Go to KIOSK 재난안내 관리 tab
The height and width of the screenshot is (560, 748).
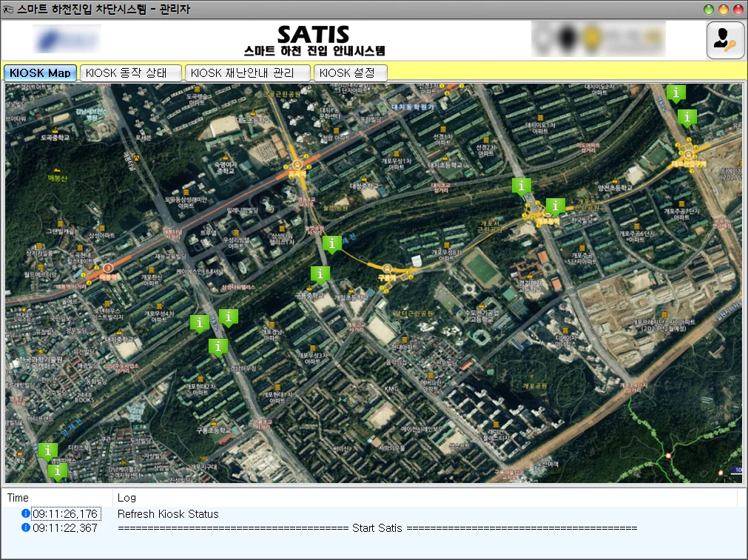(249, 73)
